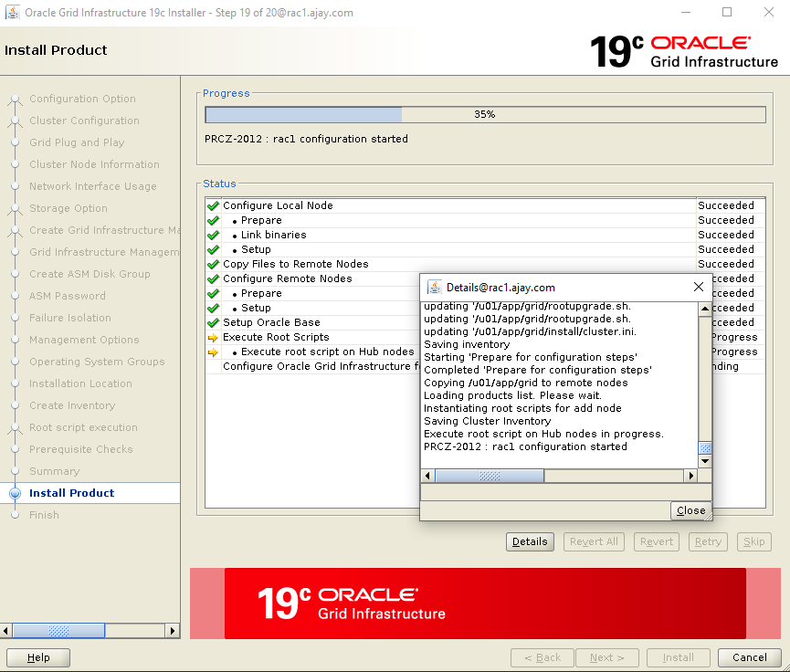The image size is (790, 672).
Task: Select the Summary step
Action: click(55, 471)
